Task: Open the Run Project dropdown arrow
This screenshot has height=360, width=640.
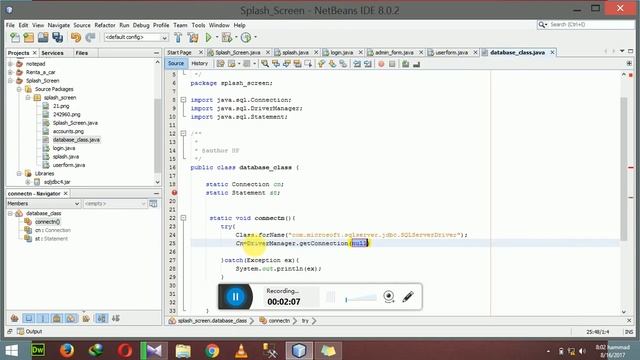Action: (x=217, y=37)
